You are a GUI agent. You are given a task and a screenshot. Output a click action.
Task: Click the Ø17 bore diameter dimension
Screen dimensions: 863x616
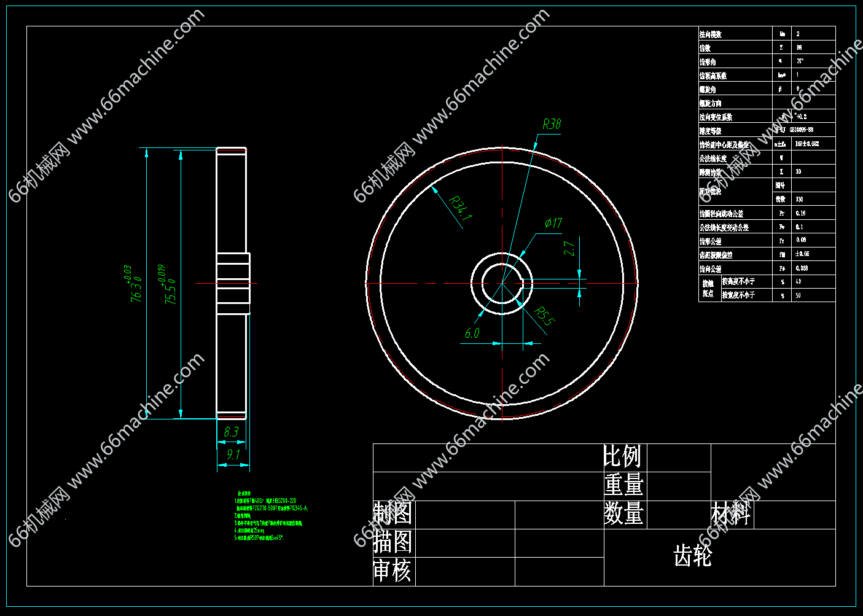coord(553,223)
